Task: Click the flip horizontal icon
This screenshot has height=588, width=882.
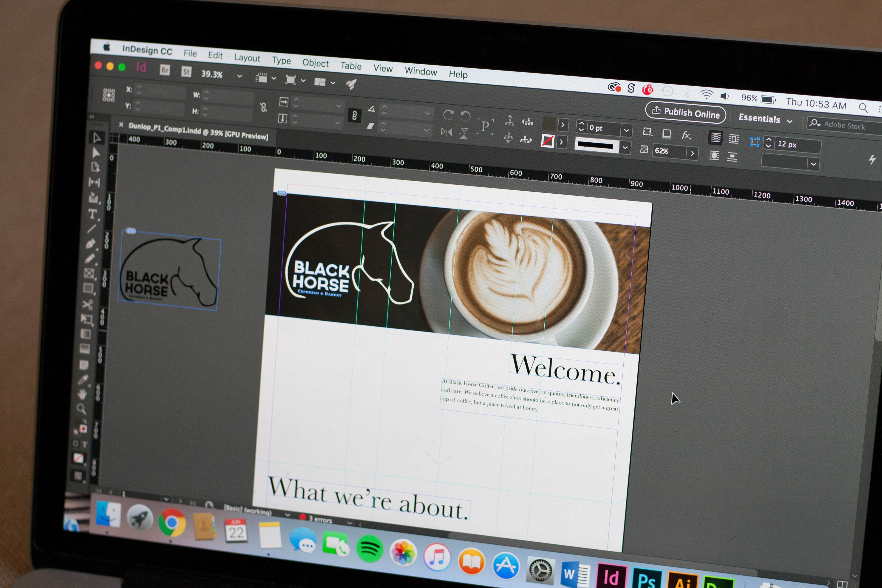Action: [x=446, y=132]
